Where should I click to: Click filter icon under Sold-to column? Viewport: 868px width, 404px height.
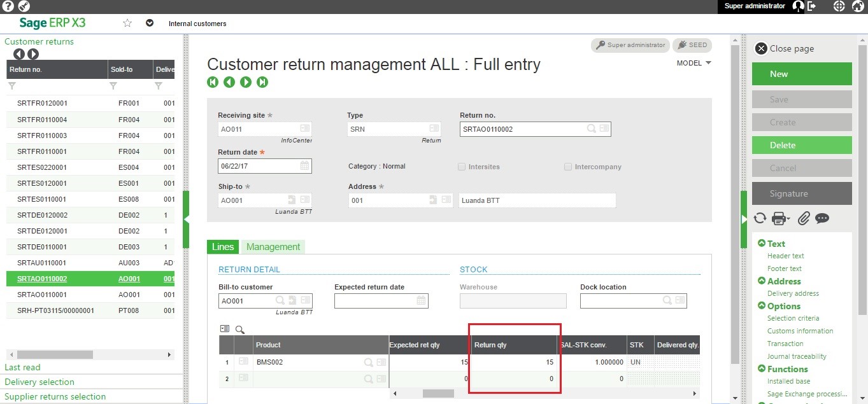[x=113, y=86]
